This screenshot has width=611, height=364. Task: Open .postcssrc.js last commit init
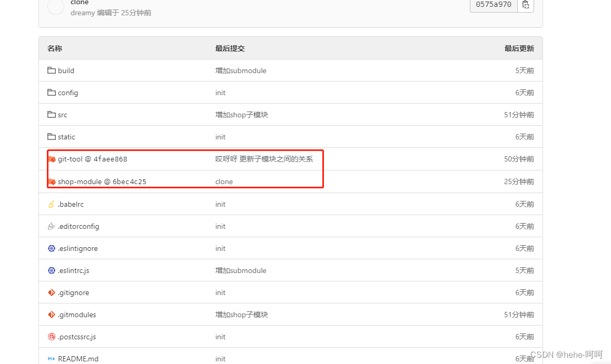pos(220,337)
